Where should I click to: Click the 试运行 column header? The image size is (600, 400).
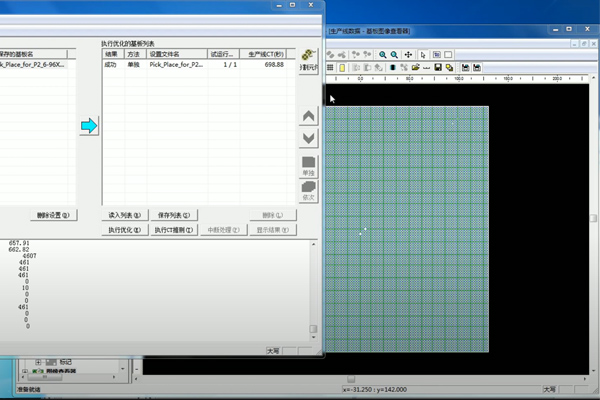pos(223,54)
